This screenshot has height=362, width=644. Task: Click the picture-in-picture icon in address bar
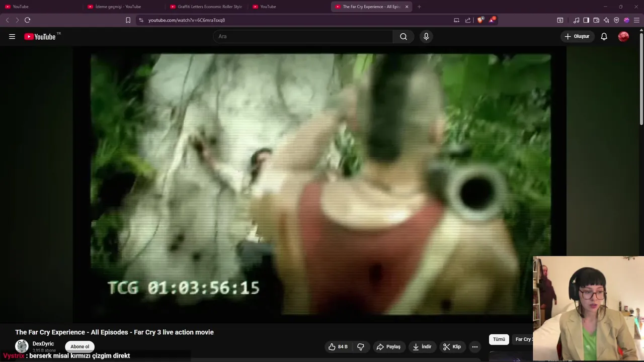click(456, 20)
